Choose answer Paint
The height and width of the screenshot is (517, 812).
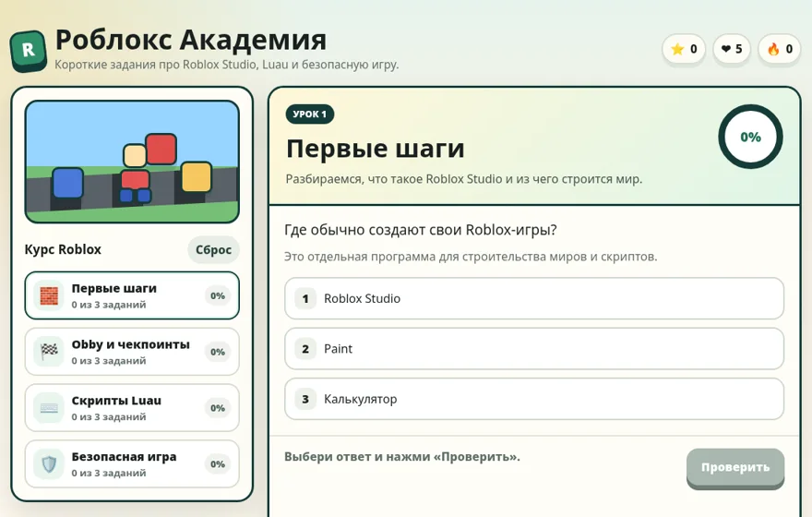(x=534, y=349)
